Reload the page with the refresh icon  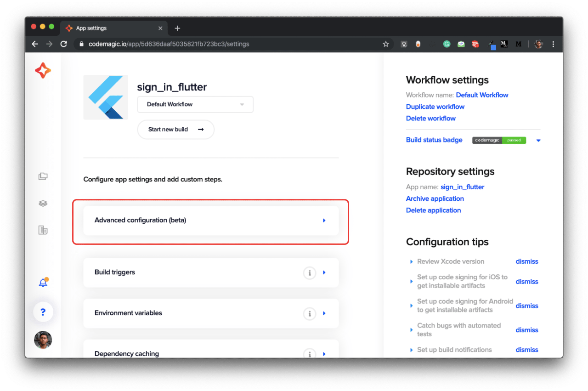(64, 44)
